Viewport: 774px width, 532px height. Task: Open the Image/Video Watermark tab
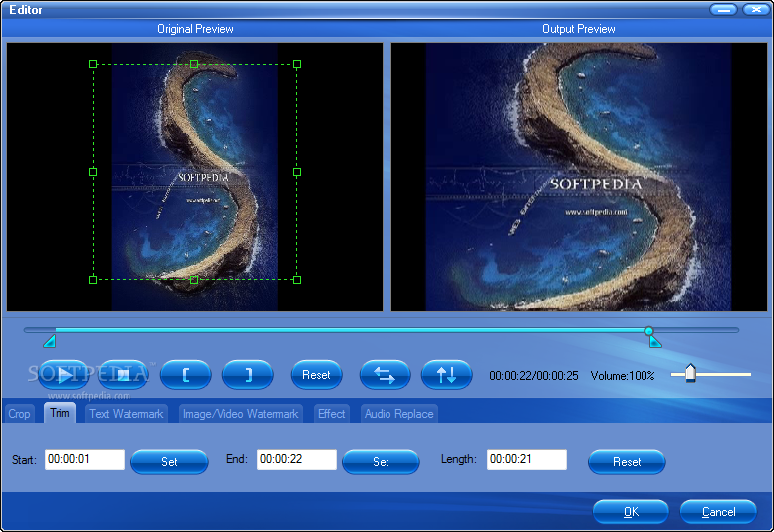[240, 414]
